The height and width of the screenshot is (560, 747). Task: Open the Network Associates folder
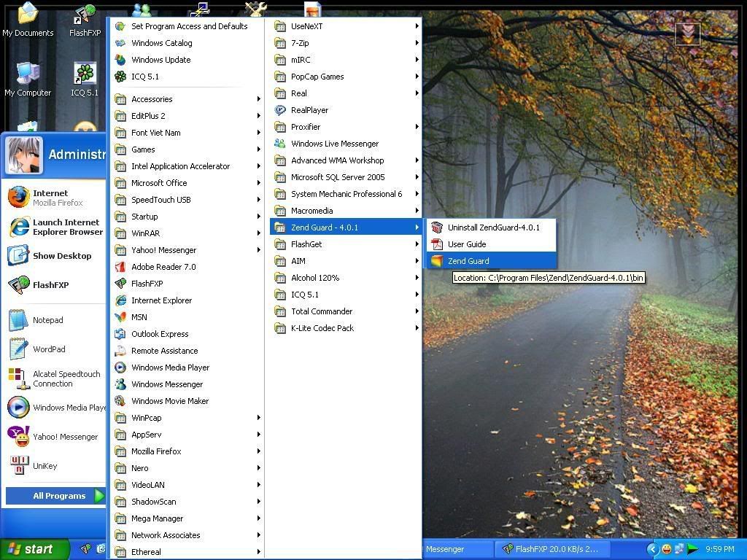click(x=187, y=535)
